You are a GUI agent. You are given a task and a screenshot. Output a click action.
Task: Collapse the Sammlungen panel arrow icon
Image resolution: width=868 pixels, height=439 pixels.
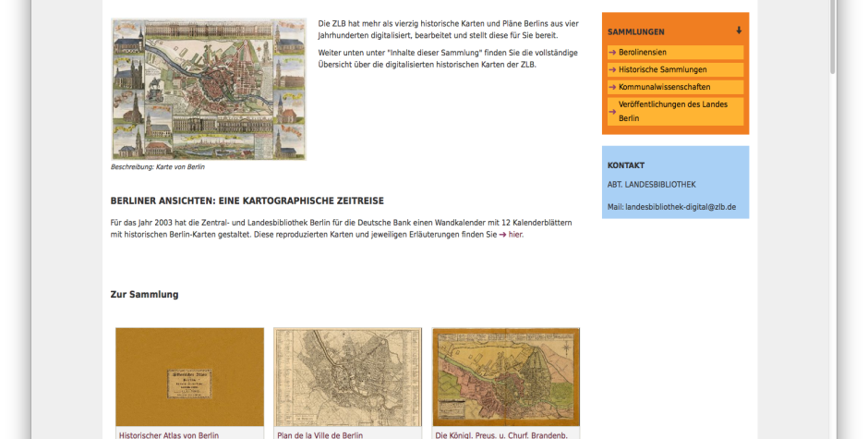739,30
